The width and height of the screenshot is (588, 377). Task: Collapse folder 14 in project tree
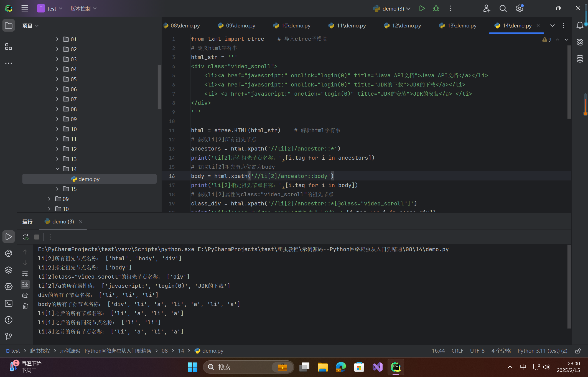click(57, 169)
